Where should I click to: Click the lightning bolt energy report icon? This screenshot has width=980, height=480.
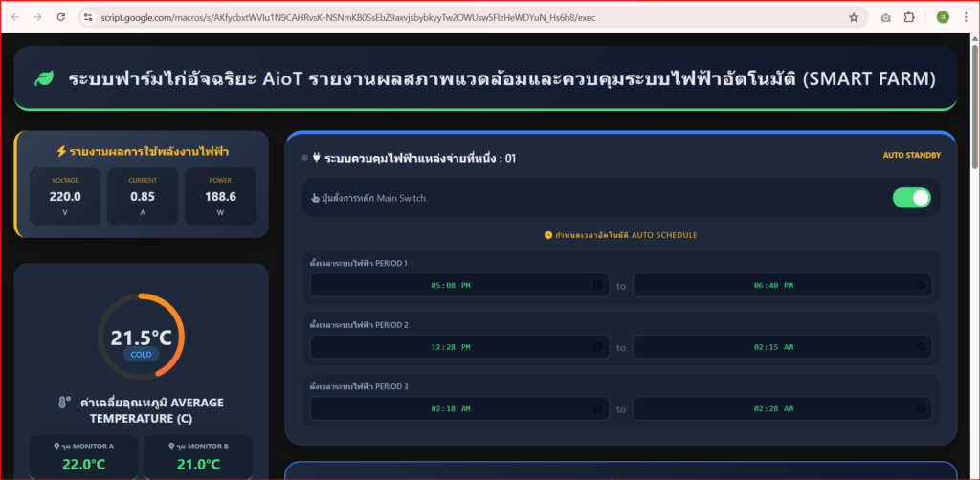click(61, 151)
